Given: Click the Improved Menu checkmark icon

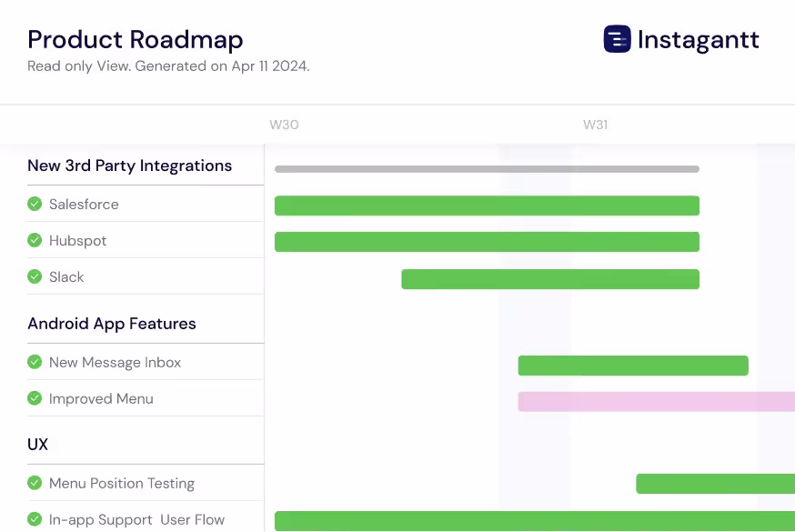Looking at the screenshot, I should (x=35, y=398).
